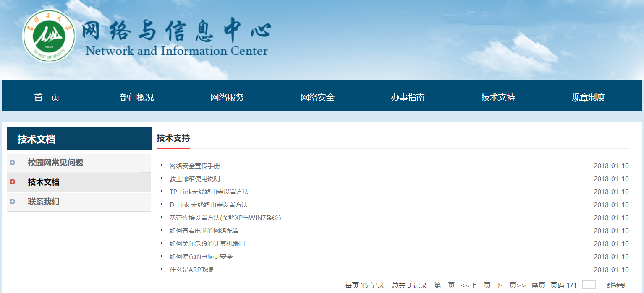Click the 跳转到 jump button
Screen dimensions: 644x293
(x=616, y=285)
